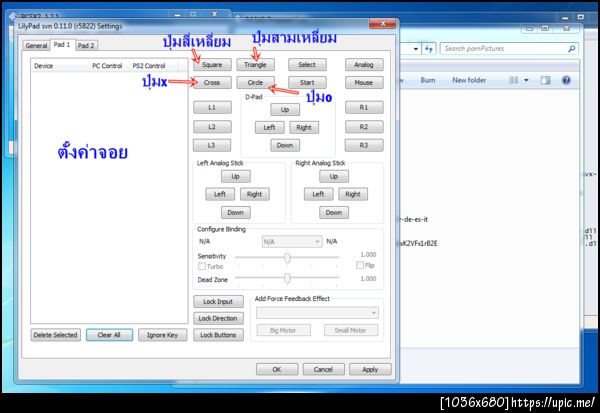600x413 pixels.
Task: Click Right Analog Stick Down button
Action: point(334,213)
